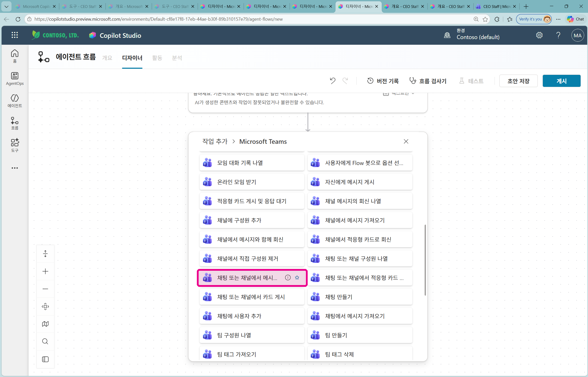Open AgentOps in the sidebar
The width and height of the screenshot is (588, 377).
(x=15, y=79)
